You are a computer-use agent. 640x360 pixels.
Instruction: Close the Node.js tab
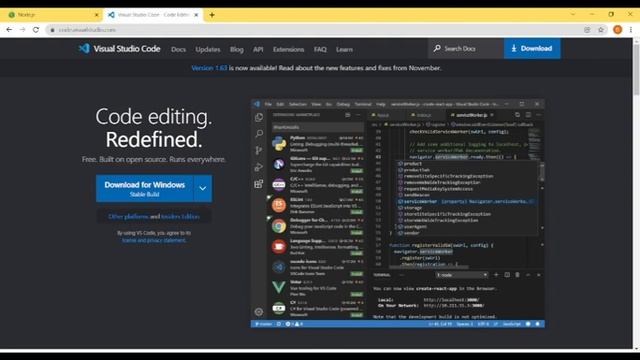tap(96, 15)
